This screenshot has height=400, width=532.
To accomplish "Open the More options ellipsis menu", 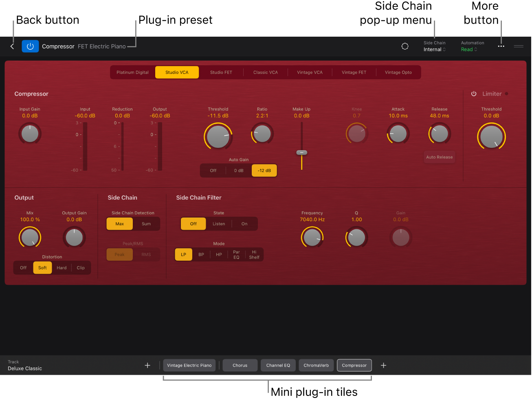I will (x=501, y=46).
